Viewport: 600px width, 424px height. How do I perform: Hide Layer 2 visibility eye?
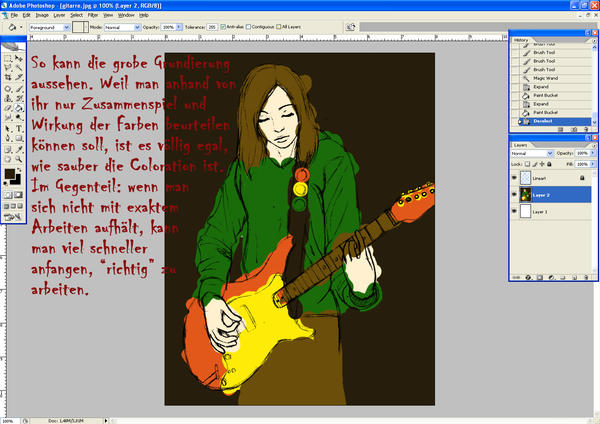point(514,195)
